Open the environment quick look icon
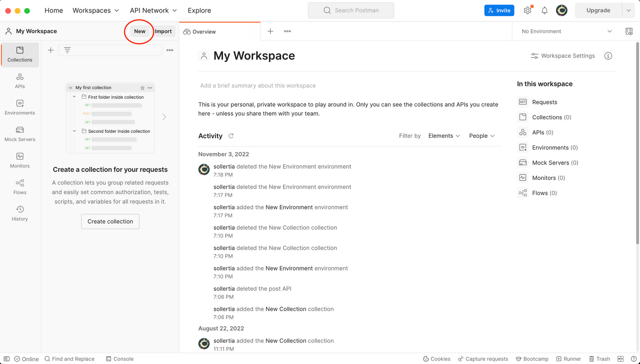Screen dimensions: 640x364 (x=629, y=31)
